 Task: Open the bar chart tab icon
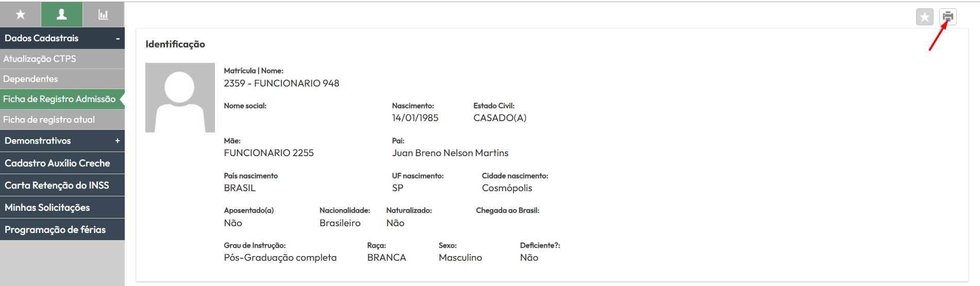tap(104, 14)
